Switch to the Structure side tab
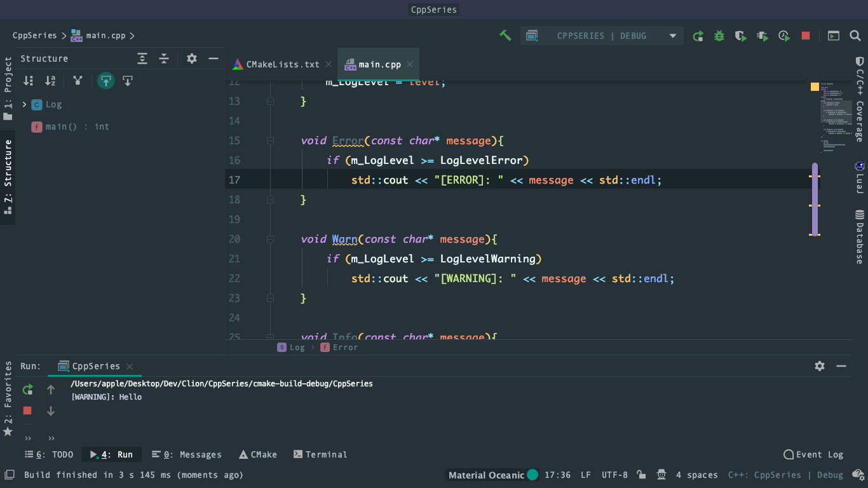 click(8, 177)
